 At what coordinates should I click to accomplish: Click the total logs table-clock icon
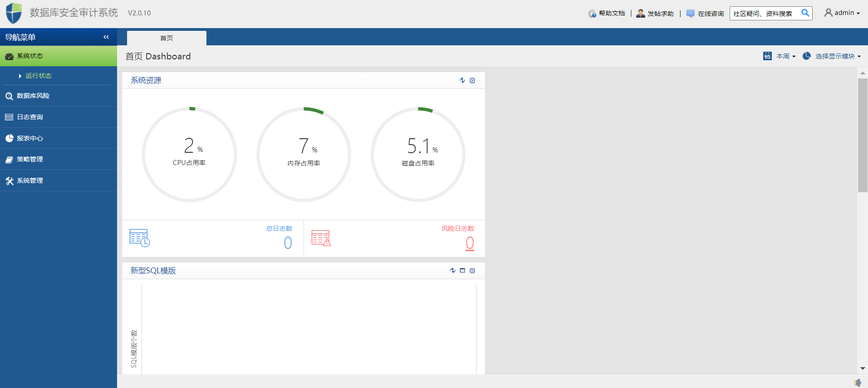coord(140,238)
